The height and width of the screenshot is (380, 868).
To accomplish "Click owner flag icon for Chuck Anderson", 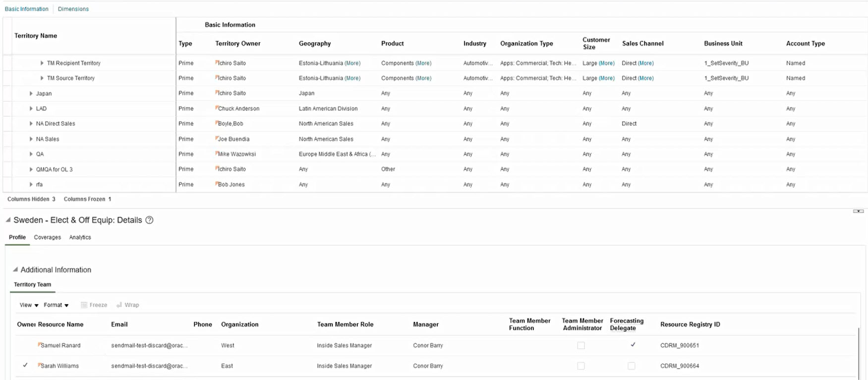I will coord(217,108).
